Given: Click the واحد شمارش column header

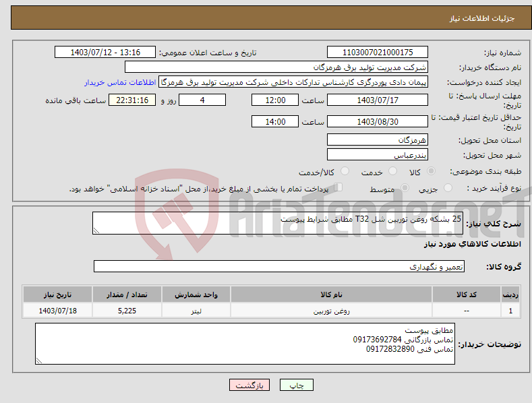Looking at the screenshot, I should point(196,294).
